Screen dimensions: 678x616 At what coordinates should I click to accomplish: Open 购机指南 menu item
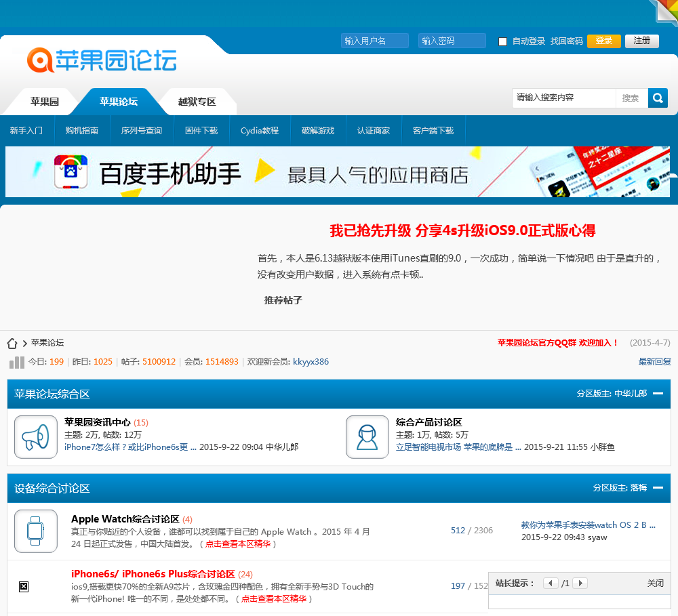pos(82,131)
